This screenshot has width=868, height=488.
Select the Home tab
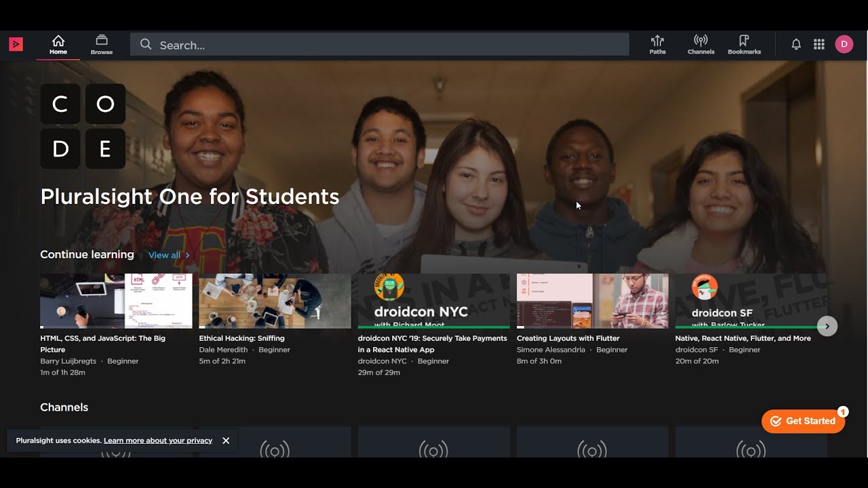pyautogui.click(x=58, y=44)
